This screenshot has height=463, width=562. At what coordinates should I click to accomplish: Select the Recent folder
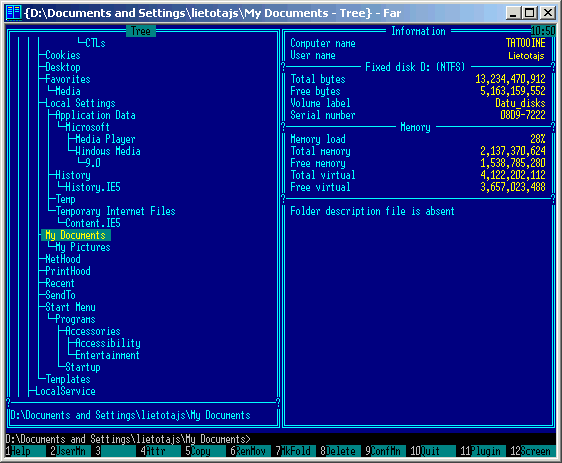[60, 283]
